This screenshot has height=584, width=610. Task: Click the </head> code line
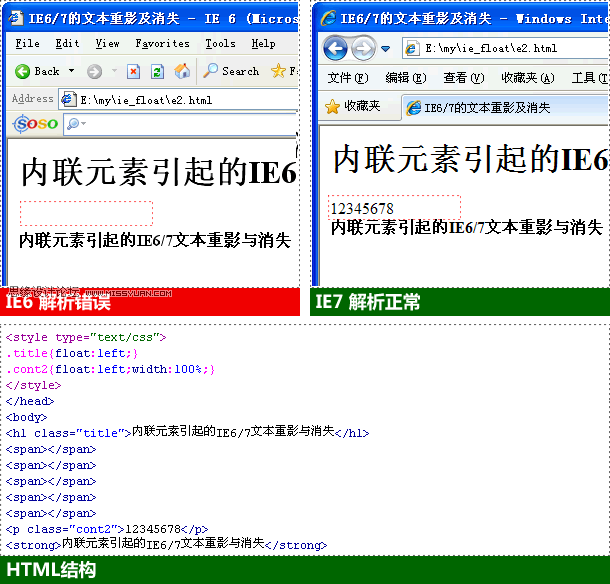[30, 401]
